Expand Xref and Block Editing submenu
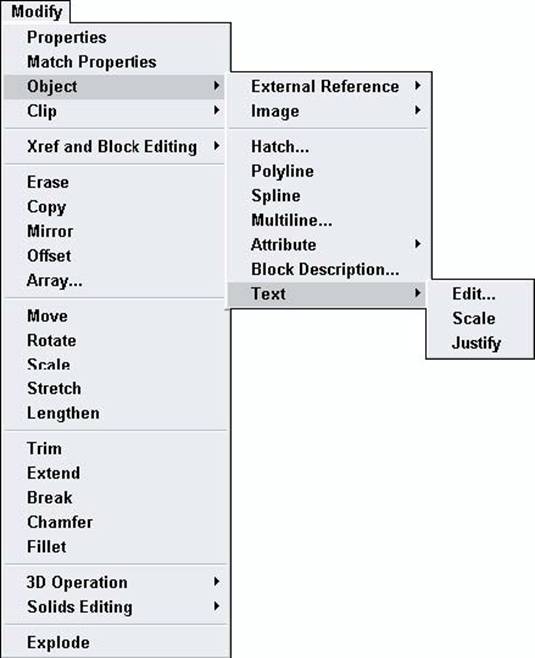 (x=114, y=146)
